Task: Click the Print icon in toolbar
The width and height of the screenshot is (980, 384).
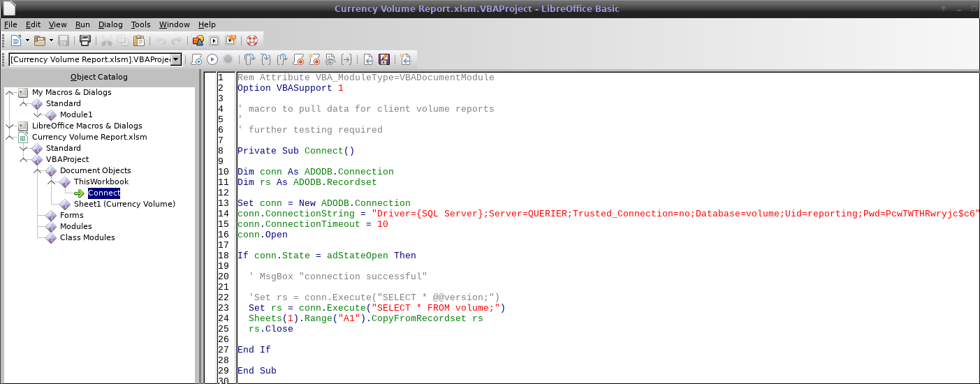Action: [85, 40]
